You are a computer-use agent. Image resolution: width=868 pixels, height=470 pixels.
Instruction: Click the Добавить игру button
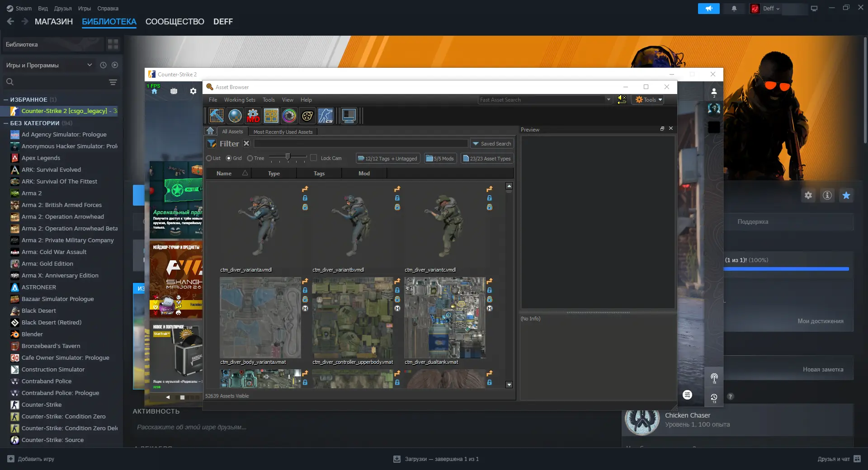pyautogui.click(x=31, y=459)
